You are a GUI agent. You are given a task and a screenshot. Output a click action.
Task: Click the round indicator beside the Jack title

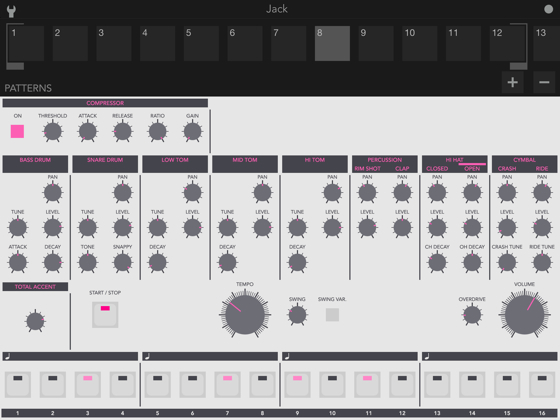[549, 9]
